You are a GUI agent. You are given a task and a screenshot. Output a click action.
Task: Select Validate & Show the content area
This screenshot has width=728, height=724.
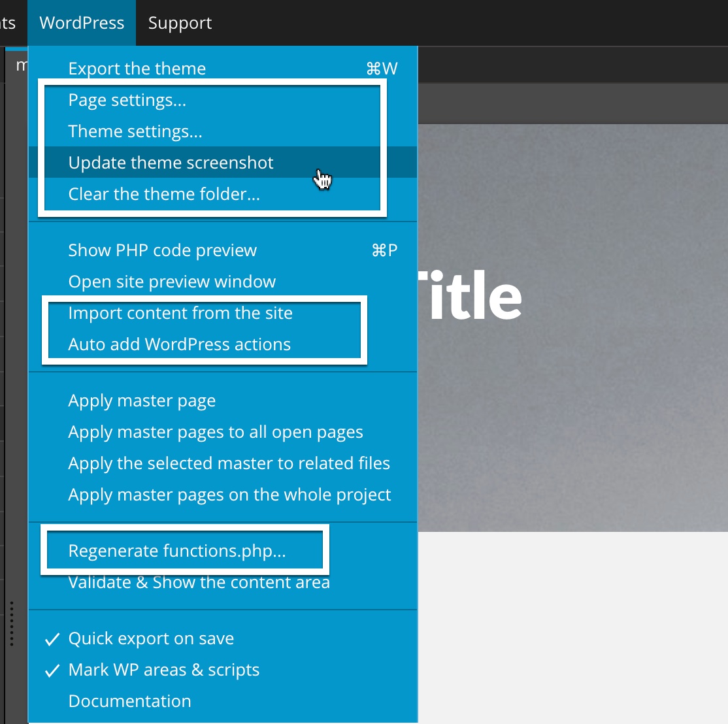coord(223,582)
